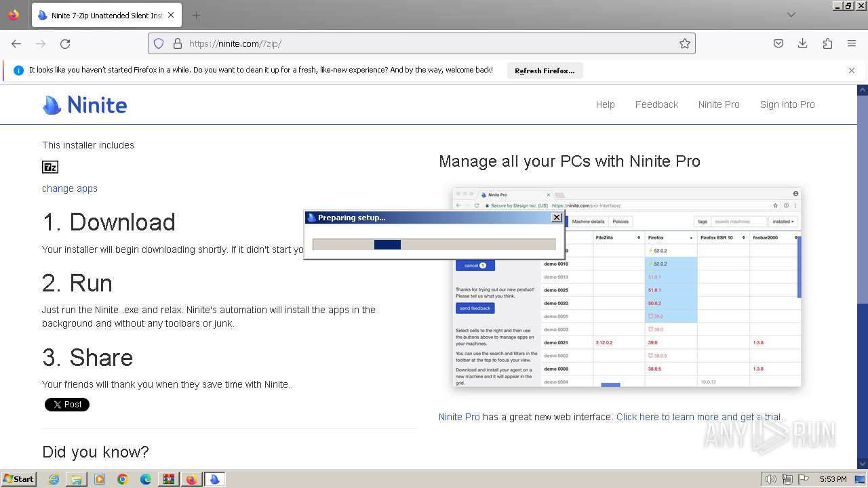The image size is (868, 488).
Task: Expand the list all tabs dropdown
Action: (x=791, y=15)
